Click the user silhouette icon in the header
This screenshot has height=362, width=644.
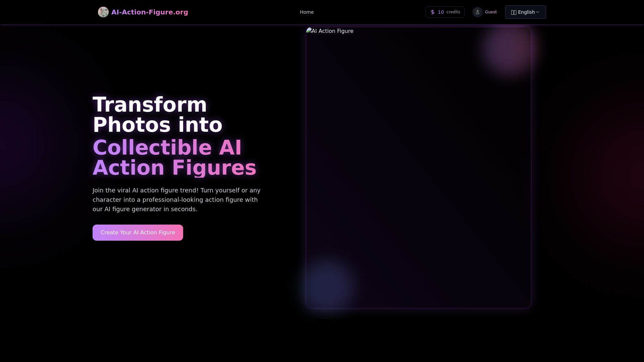tap(477, 12)
